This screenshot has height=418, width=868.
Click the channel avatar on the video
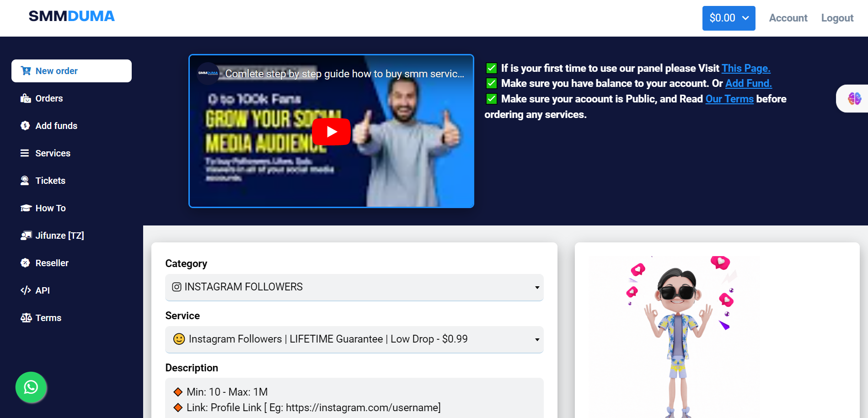click(208, 73)
